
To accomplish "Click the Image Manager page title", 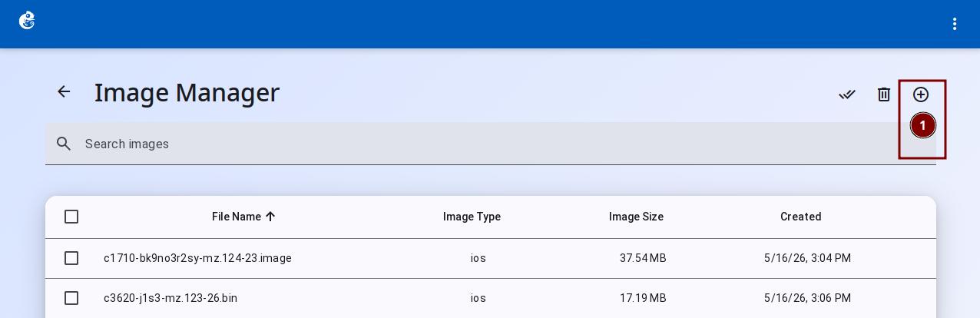I will 187,92.
